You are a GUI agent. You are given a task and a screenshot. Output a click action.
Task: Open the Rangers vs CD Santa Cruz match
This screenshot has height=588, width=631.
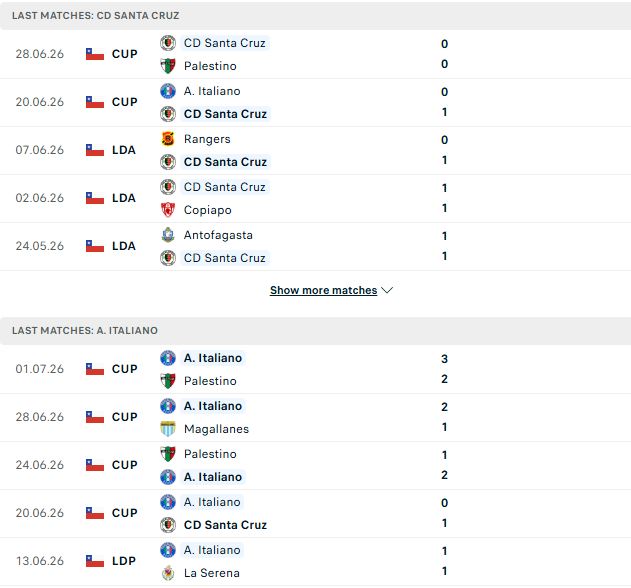316,151
